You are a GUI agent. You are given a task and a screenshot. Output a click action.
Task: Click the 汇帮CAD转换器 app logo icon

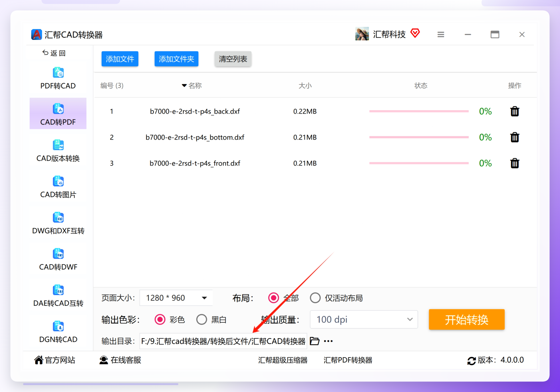pyautogui.click(x=37, y=35)
